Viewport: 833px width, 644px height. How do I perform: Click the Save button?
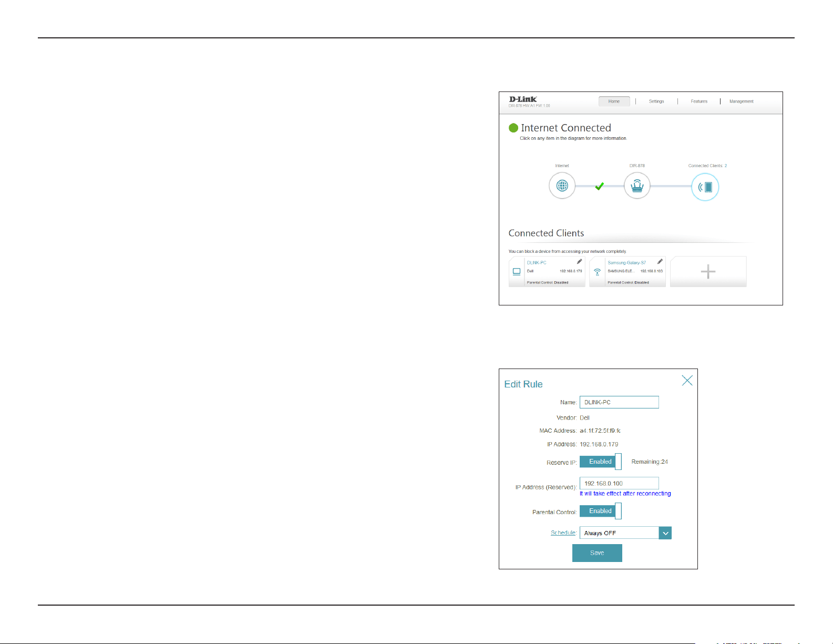coord(597,553)
